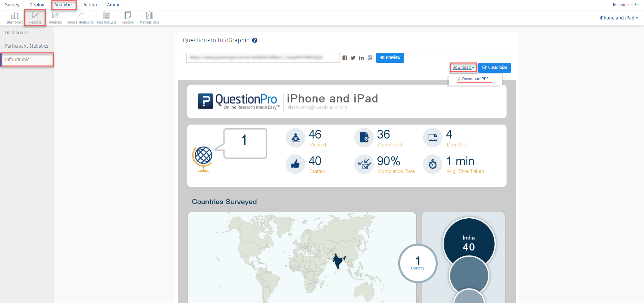644x303 pixels.
Task: Click the nilesh.batra@questionpro.com email text
Action: [317, 107]
